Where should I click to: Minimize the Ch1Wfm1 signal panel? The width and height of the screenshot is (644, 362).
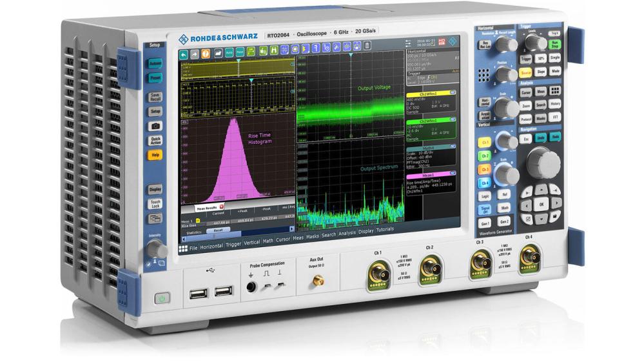click(x=453, y=92)
